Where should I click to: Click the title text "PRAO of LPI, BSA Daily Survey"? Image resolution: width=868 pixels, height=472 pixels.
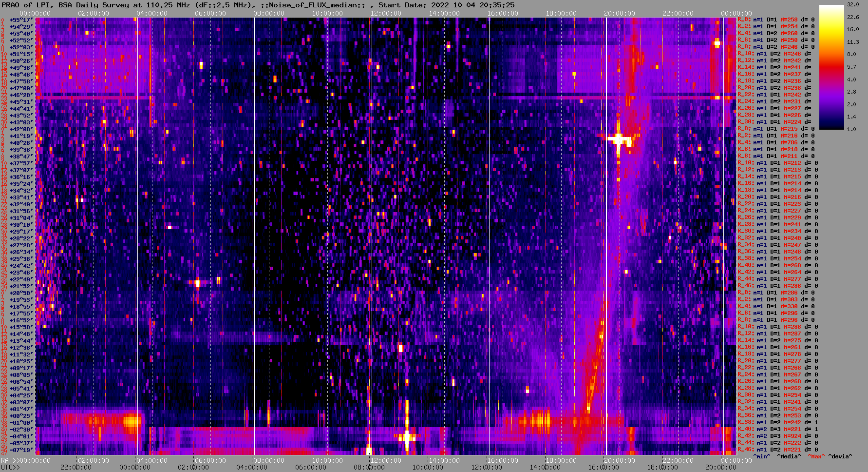pyautogui.click(x=66, y=5)
